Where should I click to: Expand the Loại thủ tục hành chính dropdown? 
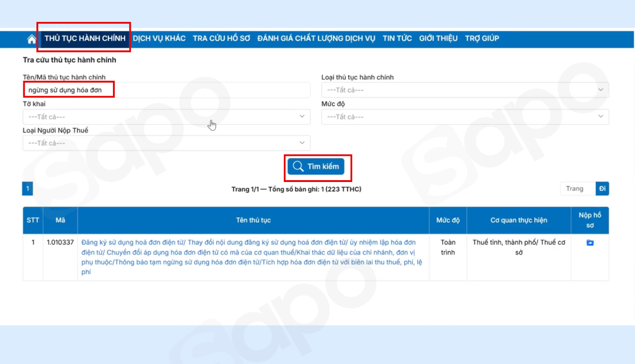465,90
